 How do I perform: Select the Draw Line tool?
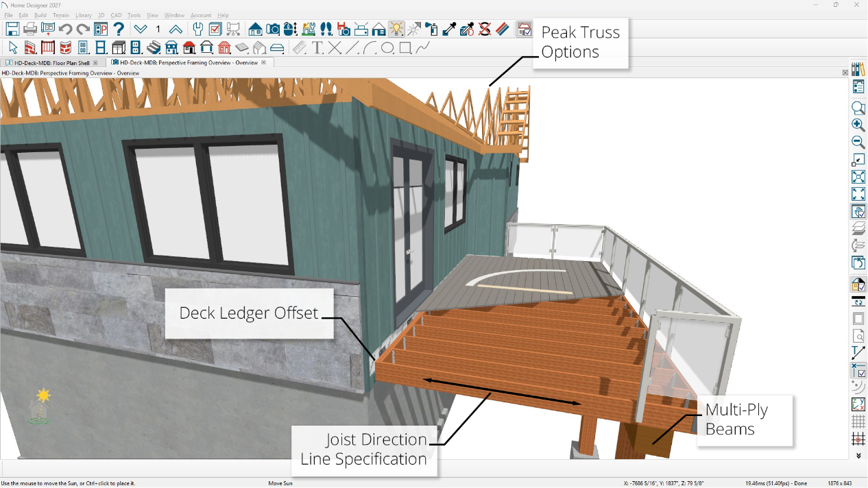[352, 47]
